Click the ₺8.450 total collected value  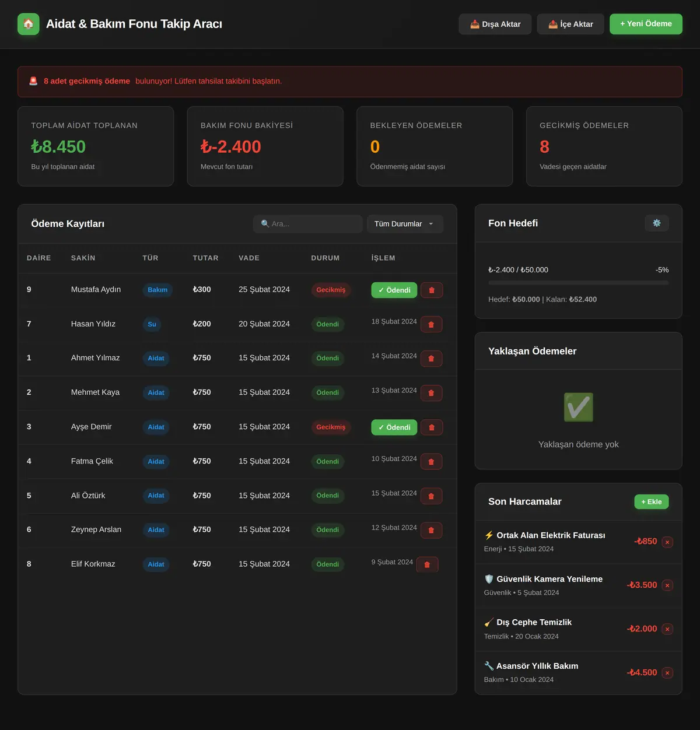[x=58, y=147]
